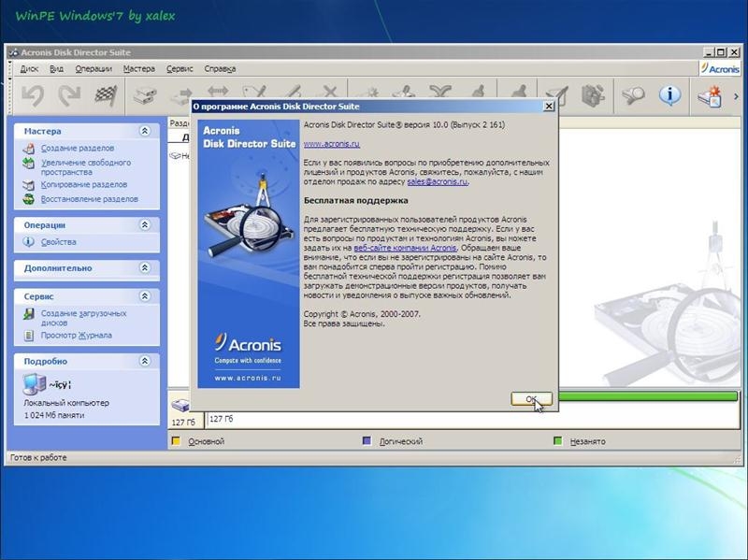The width and height of the screenshot is (748, 560).
Task: Click the Copyright © Acronis, 2000-2007 text
Action: (362, 314)
